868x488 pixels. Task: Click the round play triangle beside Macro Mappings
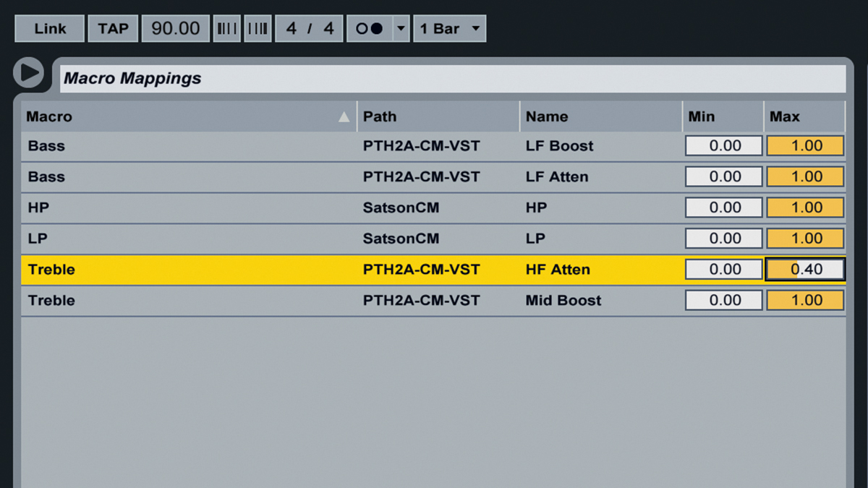pyautogui.click(x=29, y=73)
